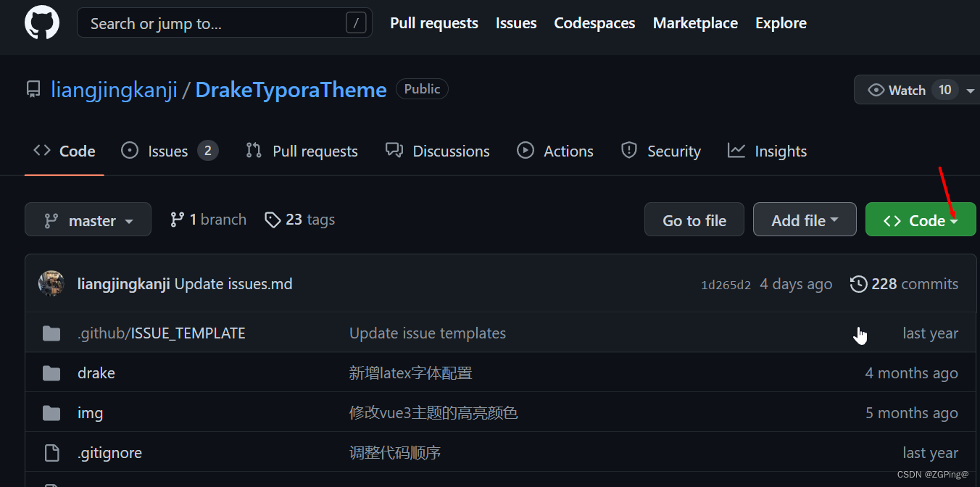Click the clock icon beside 228 commits
980x487 pixels.
pyautogui.click(x=858, y=284)
